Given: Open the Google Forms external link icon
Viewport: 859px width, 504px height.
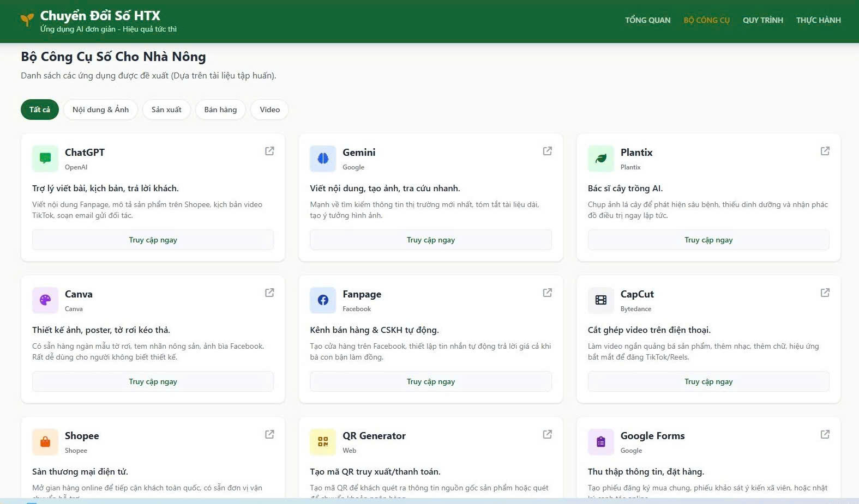Looking at the screenshot, I should point(825,434).
